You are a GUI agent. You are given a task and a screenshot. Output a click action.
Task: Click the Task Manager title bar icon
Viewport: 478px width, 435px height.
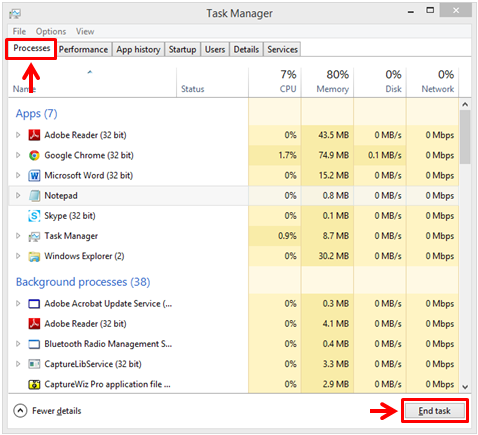click(15, 14)
